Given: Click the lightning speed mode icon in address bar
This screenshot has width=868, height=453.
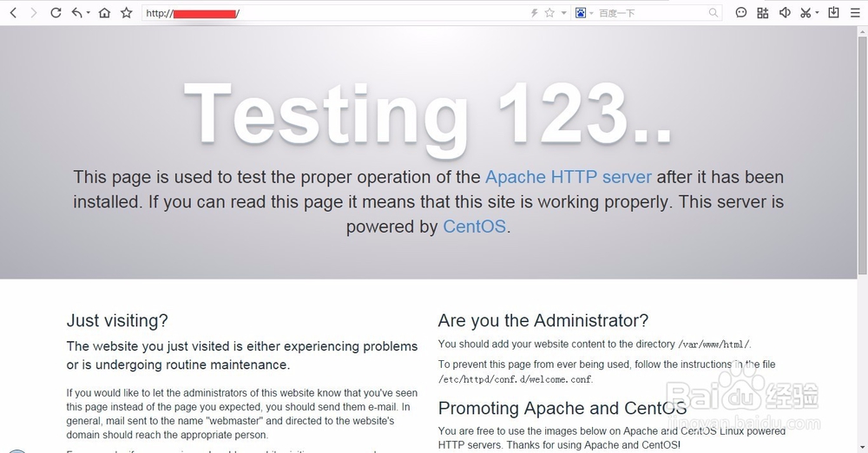Looking at the screenshot, I should pyautogui.click(x=534, y=13).
